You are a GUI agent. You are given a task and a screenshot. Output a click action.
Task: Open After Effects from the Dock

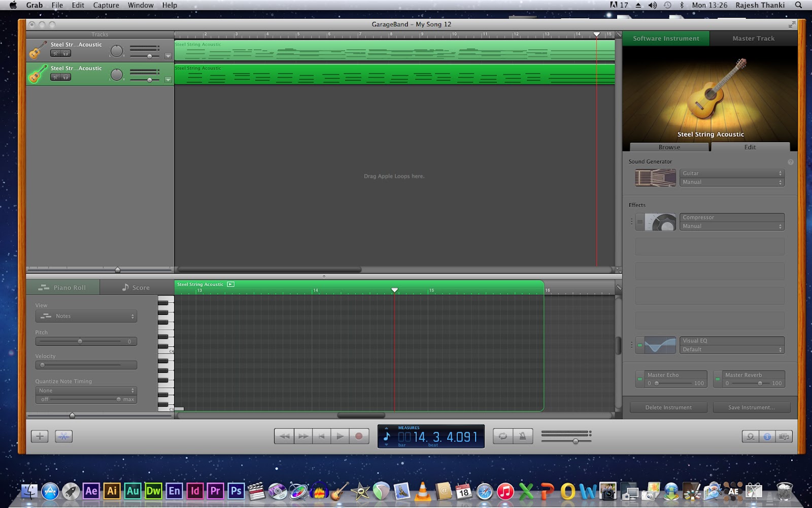pos(91,491)
